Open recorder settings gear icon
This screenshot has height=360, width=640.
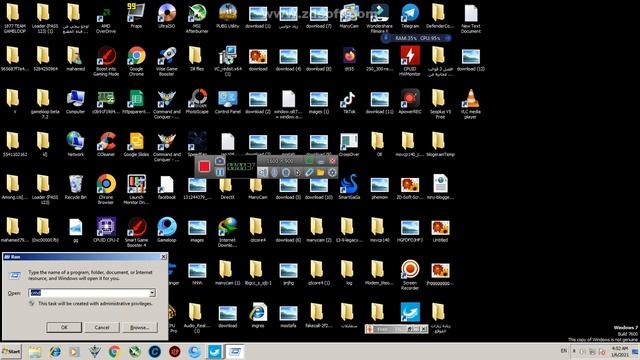click(x=332, y=173)
